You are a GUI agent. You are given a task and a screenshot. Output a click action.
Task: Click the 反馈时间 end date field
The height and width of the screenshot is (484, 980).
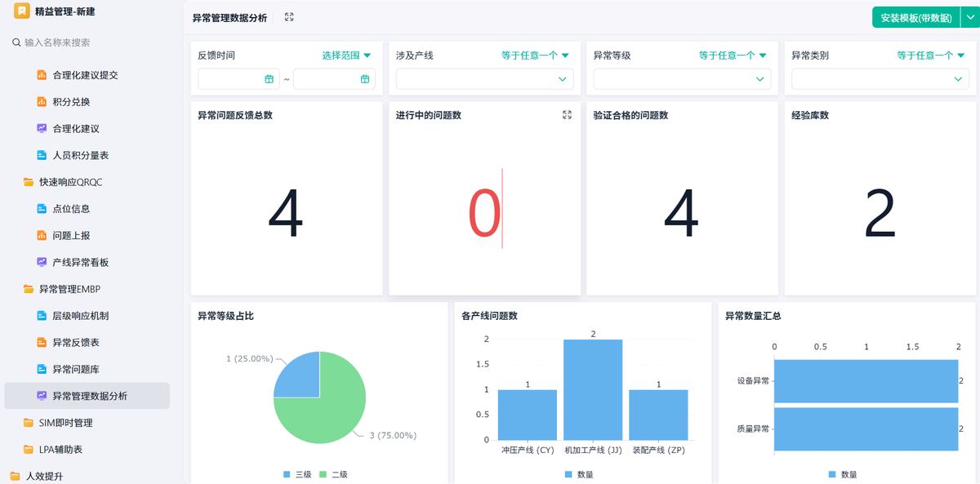click(x=335, y=79)
